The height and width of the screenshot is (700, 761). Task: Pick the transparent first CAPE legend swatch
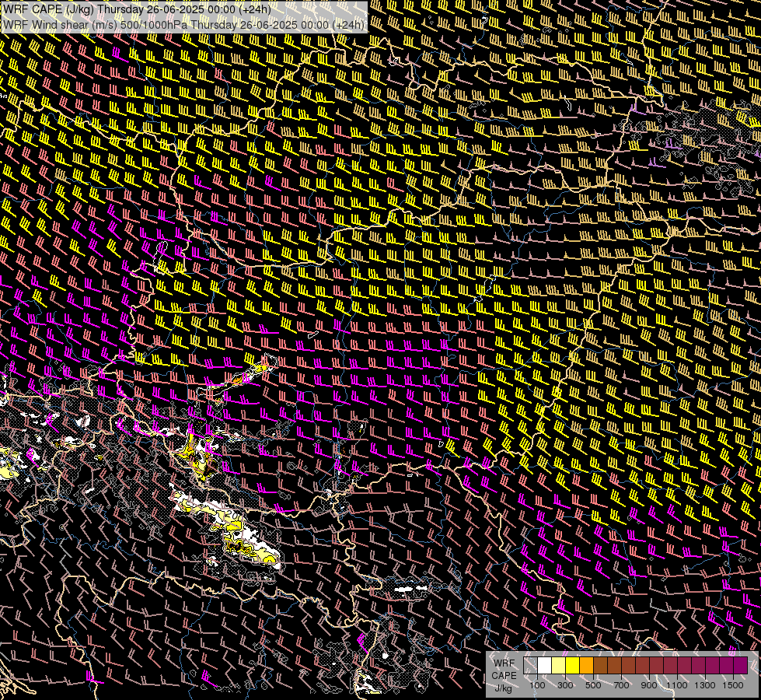click(x=530, y=665)
